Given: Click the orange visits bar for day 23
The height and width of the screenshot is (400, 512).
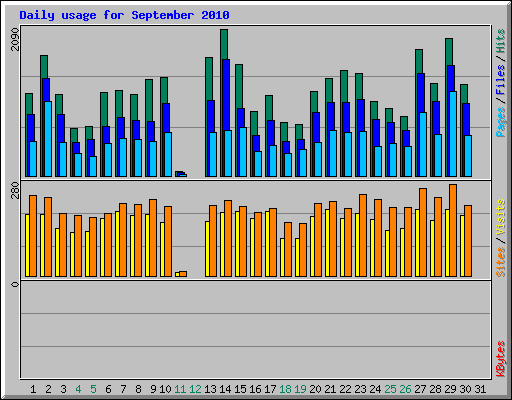Looking at the screenshot, I should coord(363,235).
